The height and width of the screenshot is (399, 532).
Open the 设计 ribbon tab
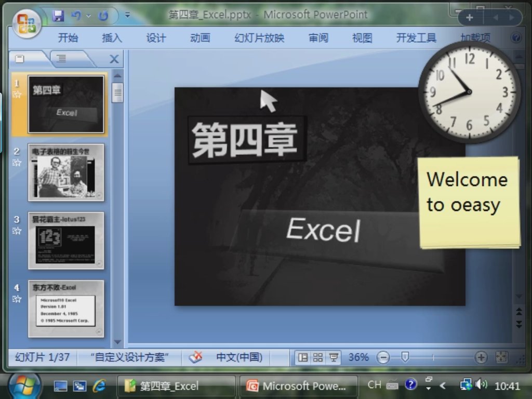156,37
